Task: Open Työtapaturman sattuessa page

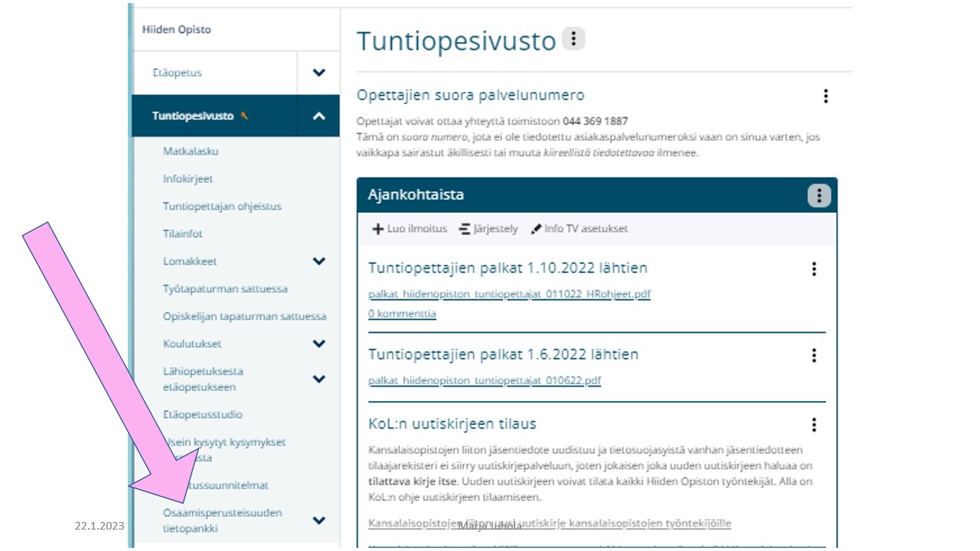Action: pos(225,289)
